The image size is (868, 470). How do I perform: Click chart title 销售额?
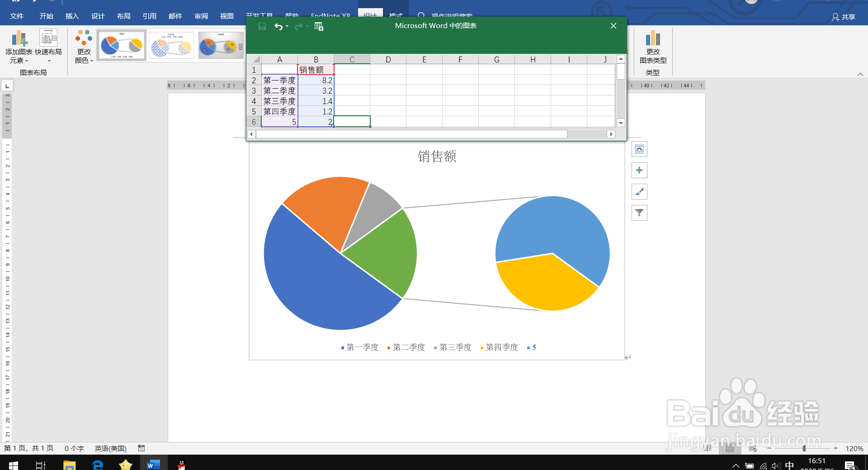tap(437, 157)
